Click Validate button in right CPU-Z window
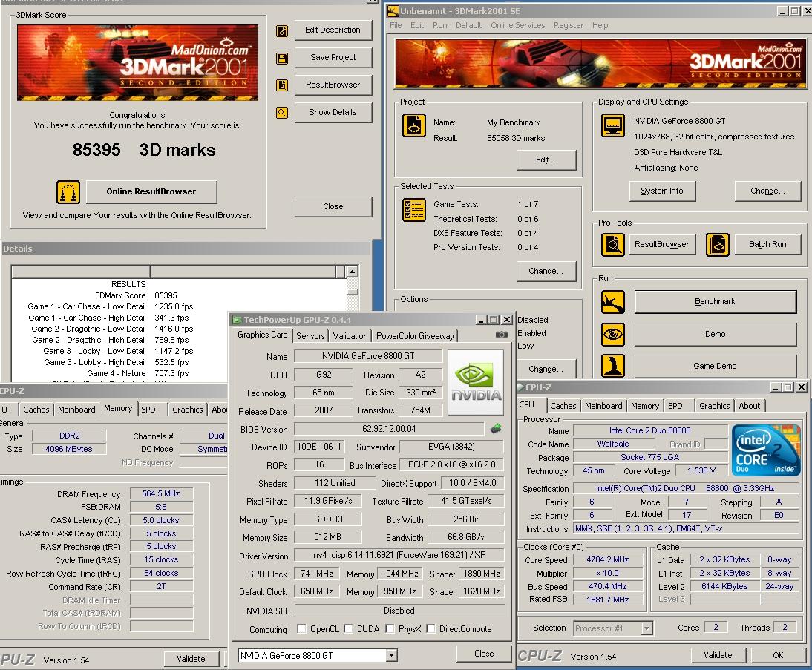The image size is (812, 670). pos(718,655)
